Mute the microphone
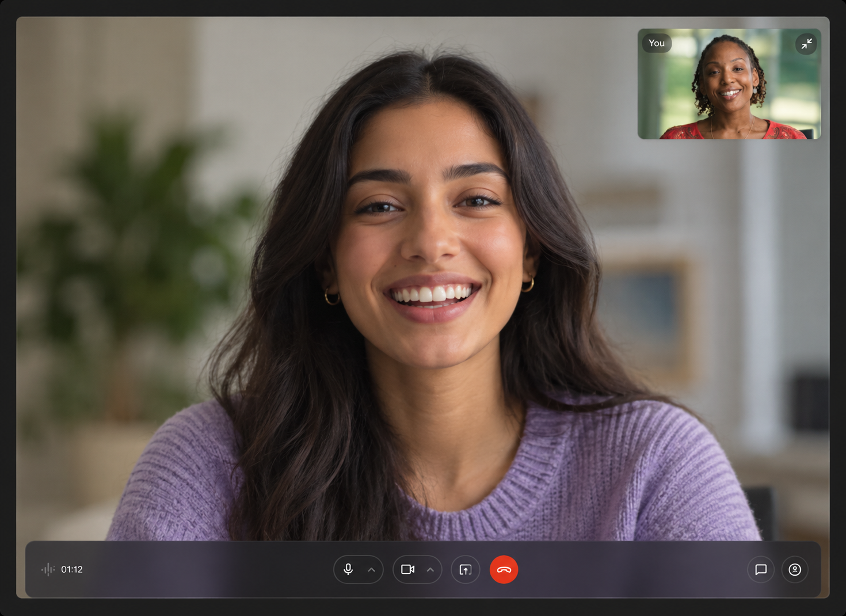This screenshot has height=616, width=846. point(348,569)
